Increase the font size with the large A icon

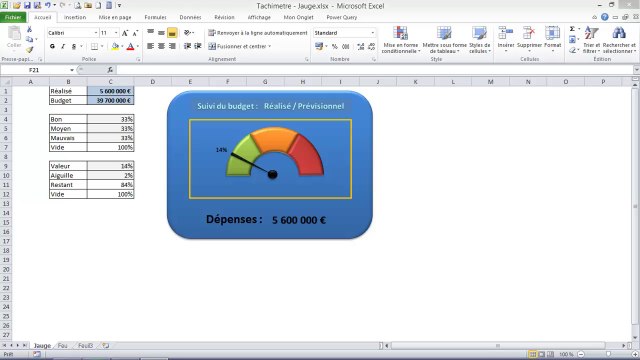(x=125, y=33)
